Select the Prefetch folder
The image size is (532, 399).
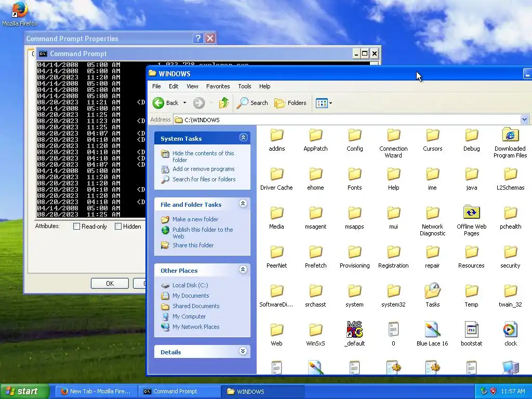click(315, 258)
